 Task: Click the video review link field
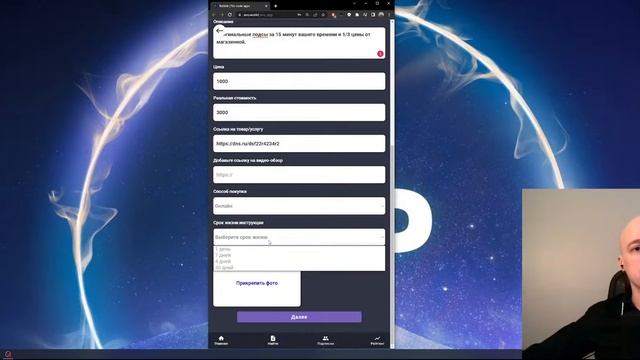pos(299,175)
